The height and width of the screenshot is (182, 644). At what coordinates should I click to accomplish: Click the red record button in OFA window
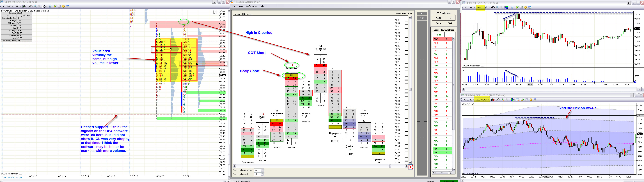[x=411, y=167]
